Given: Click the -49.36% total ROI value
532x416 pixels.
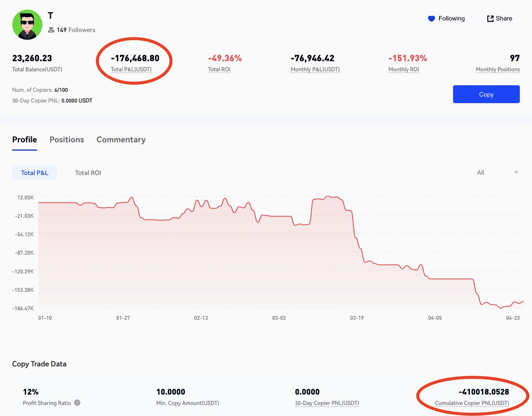Looking at the screenshot, I should point(225,58).
